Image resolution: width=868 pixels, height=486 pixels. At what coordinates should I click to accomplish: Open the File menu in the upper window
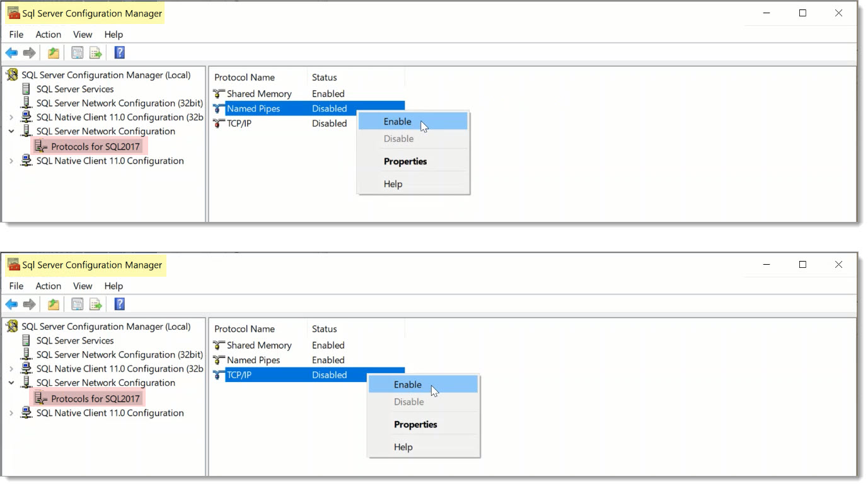click(x=16, y=35)
